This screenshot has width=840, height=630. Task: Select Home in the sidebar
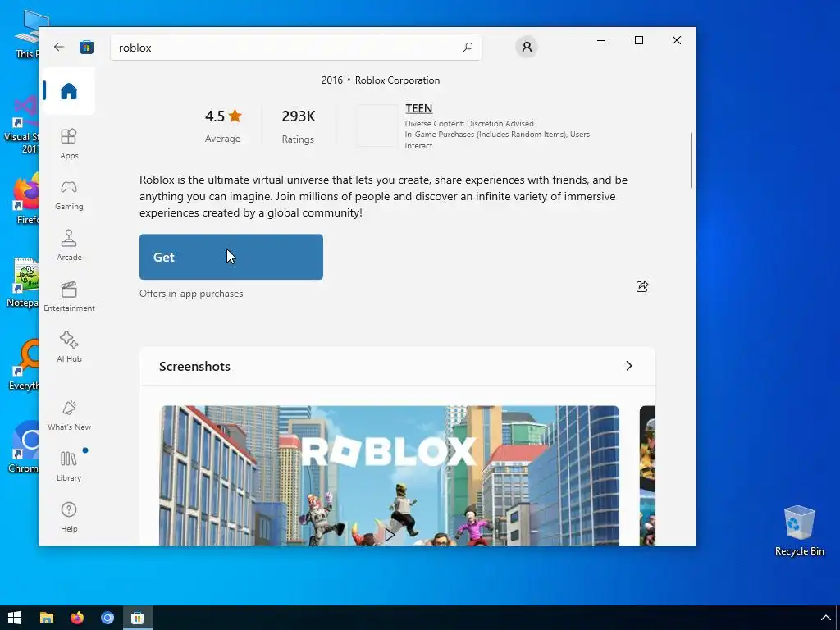(x=69, y=90)
